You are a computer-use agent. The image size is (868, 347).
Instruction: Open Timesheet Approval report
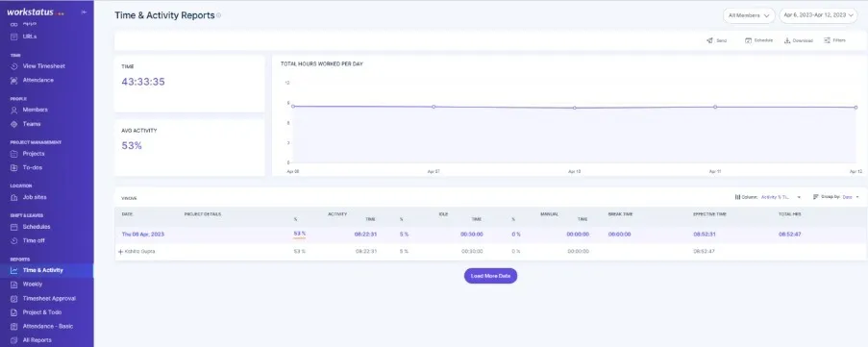tap(49, 298)
